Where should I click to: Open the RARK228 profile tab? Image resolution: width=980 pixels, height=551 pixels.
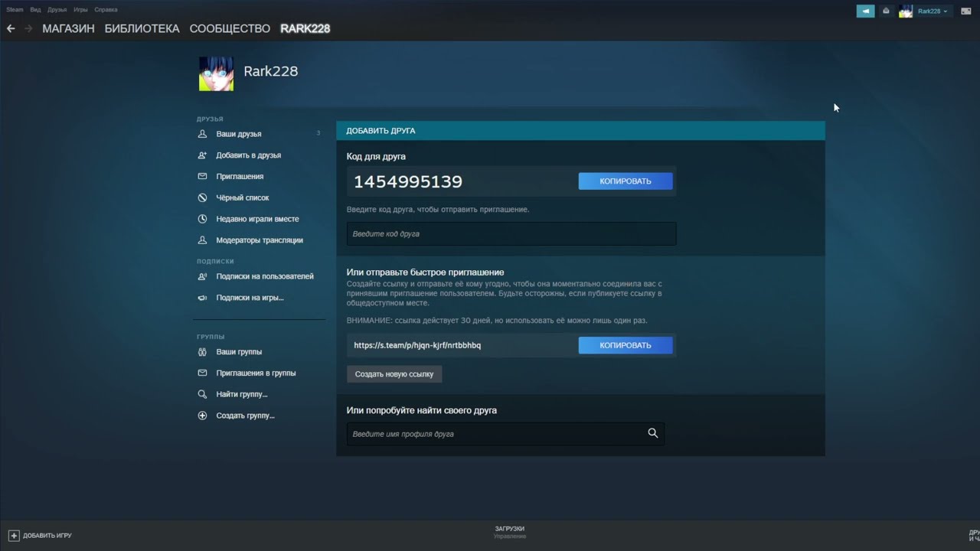[x=305, y=28]
